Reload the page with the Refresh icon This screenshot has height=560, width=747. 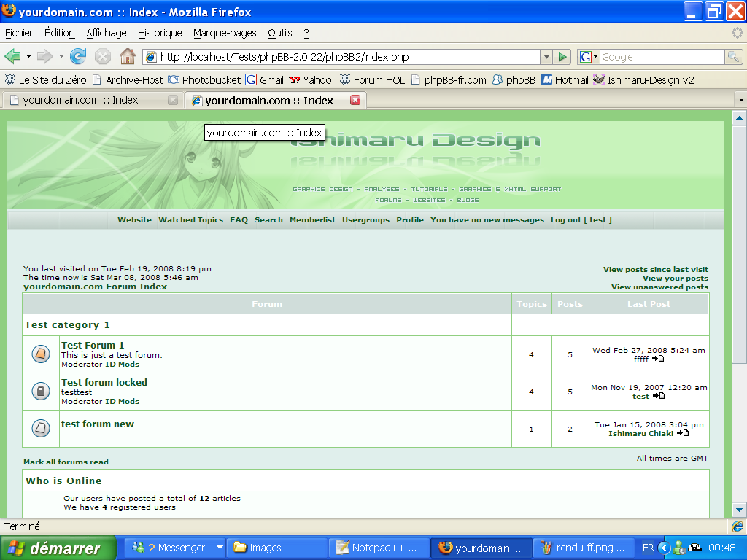click(x=77, y=57)
